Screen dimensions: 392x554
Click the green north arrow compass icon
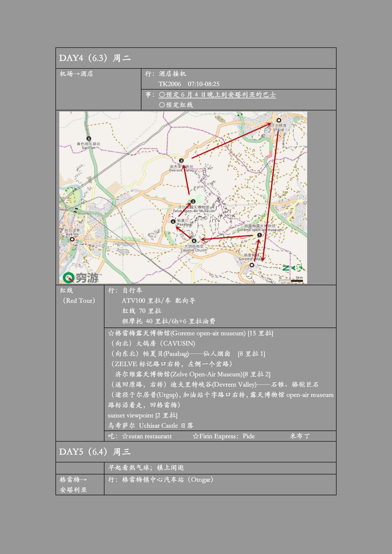(x=292, y=268)
